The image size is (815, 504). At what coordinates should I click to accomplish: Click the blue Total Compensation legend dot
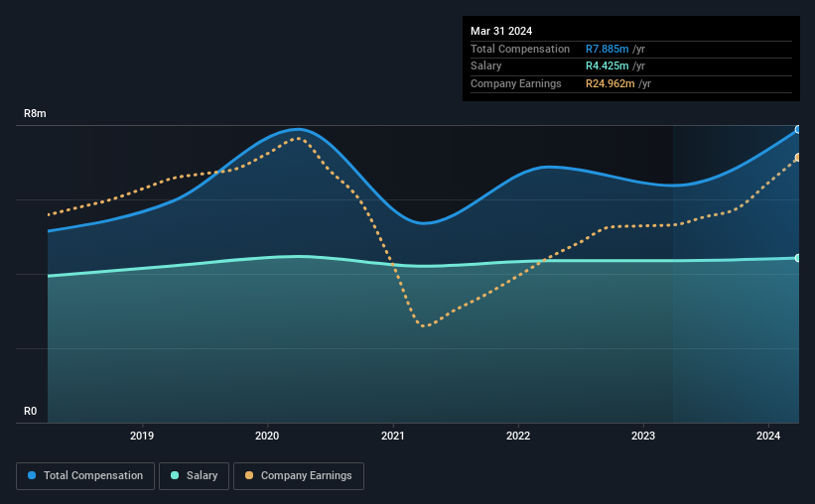pyautogui.click(x=32, y=475)
